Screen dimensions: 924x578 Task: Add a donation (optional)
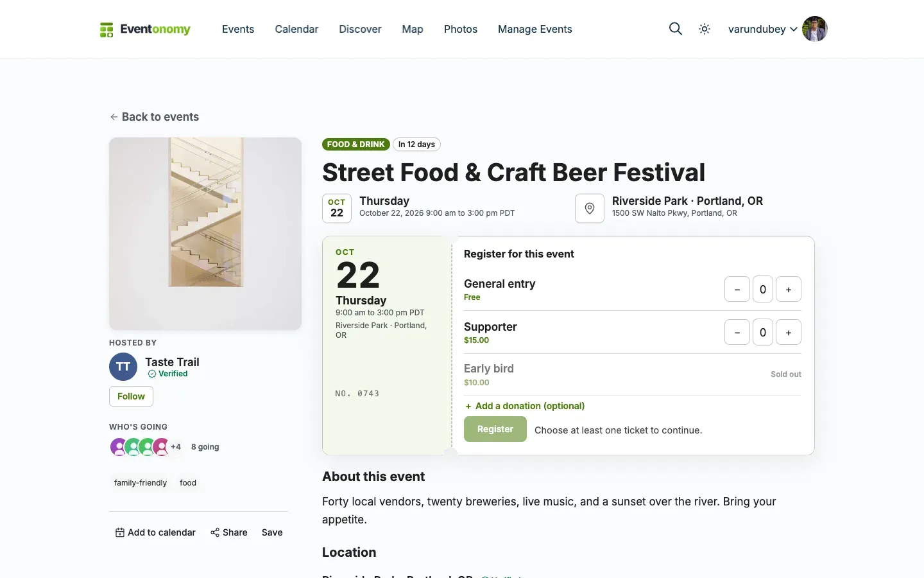(525, 406)
